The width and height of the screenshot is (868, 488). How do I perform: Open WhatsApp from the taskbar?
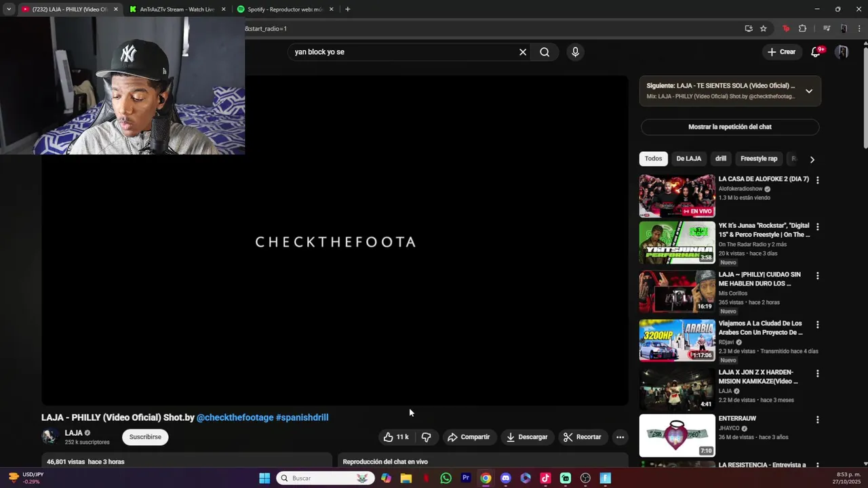[x=446, y=478]
